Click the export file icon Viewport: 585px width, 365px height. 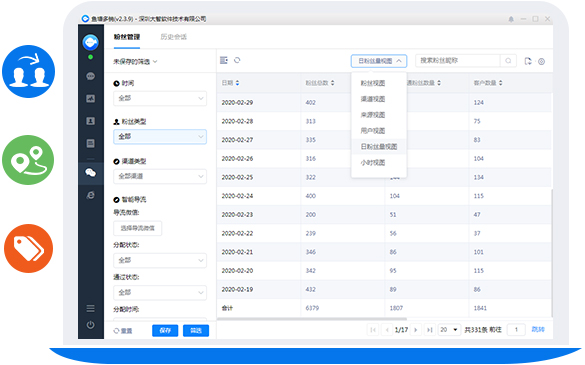click(x=528, y=61)
